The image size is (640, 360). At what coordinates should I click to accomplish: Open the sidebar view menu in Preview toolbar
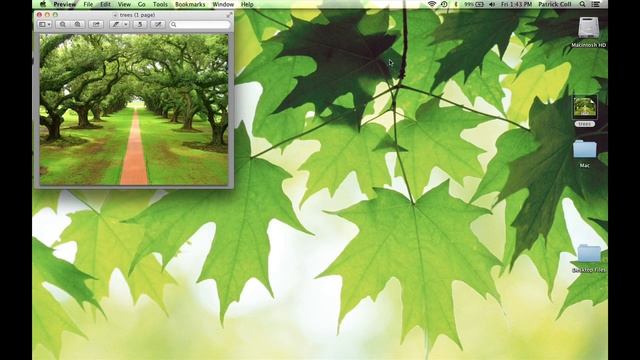(x=44, y=24)
